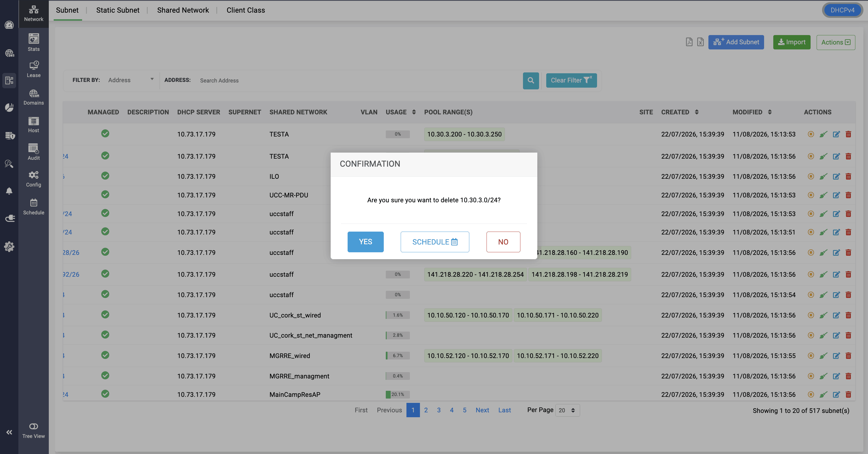The width and height of the screenshot is (868, 454).
Task: Open the server shield security icon
Action: (x=10, y=136)
